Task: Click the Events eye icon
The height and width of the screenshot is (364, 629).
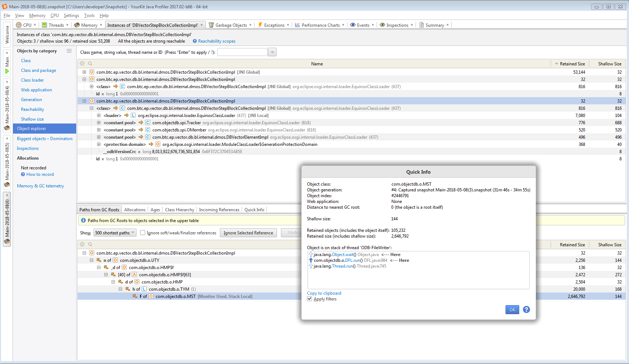Action: pos(353,25)
